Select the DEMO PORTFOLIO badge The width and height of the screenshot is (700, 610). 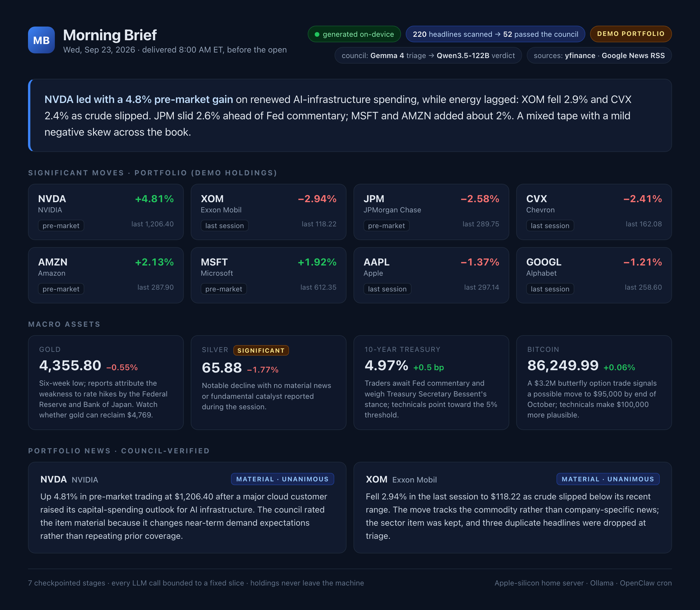tap(630, 34)
